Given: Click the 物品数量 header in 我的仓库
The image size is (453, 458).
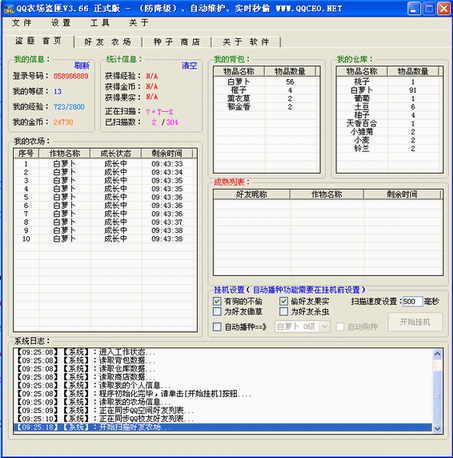Looking at the screenshot, I should click(413, 71).
